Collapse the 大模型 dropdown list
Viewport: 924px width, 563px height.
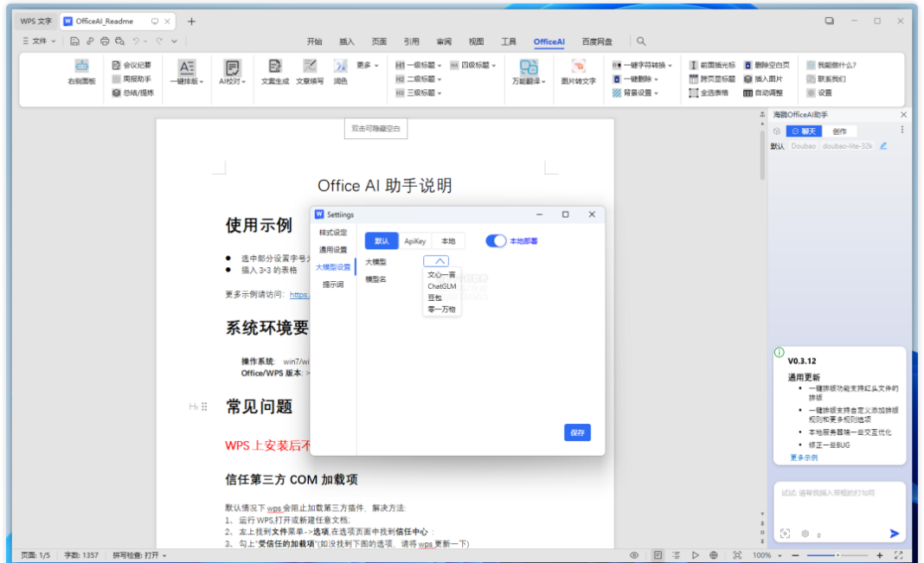[x=437, y=261]
